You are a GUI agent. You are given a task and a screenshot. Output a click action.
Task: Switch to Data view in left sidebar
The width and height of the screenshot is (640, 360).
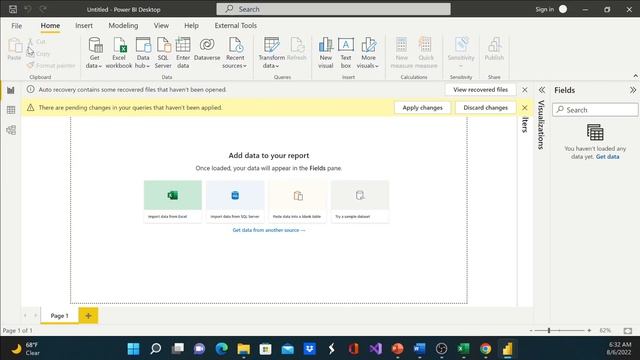pos(11,110)
